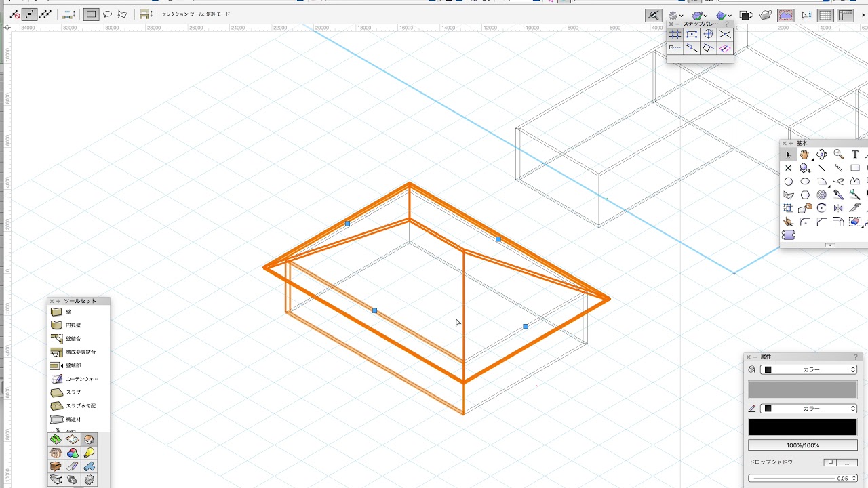Select the Rotate tool
This screenshot has height=488, width=868.
point(821,208)
